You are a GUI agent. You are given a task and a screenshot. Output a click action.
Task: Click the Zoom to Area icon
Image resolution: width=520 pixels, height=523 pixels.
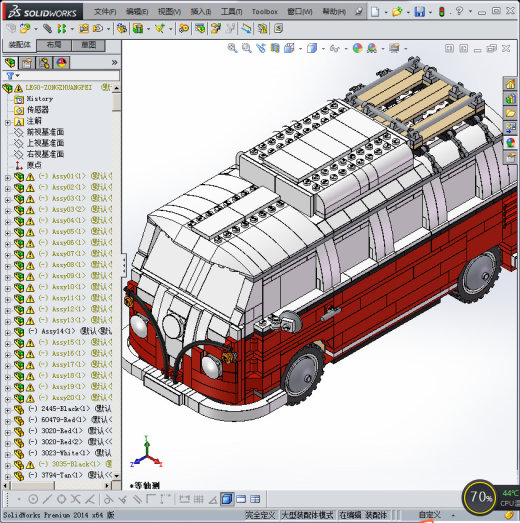247,48
